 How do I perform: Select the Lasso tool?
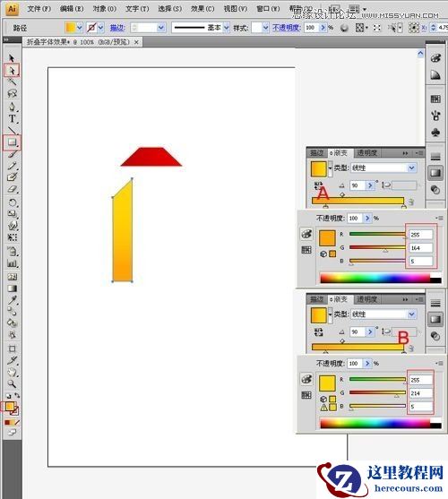12,93
